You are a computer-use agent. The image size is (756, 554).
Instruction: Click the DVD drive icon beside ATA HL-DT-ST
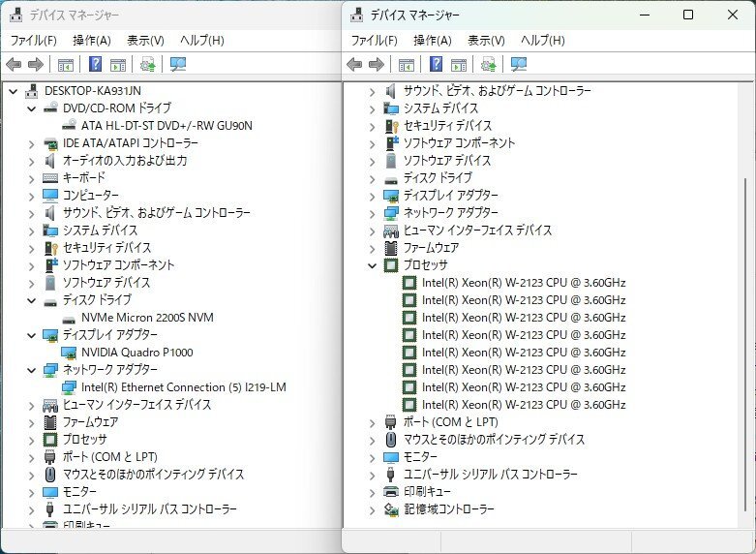[69, 125]
